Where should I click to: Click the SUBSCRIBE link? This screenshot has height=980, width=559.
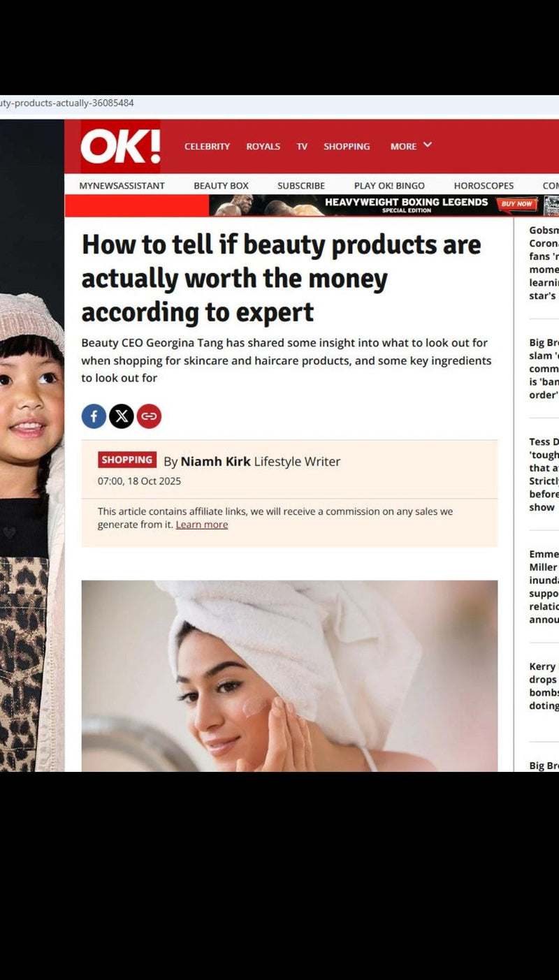point(301,186)
